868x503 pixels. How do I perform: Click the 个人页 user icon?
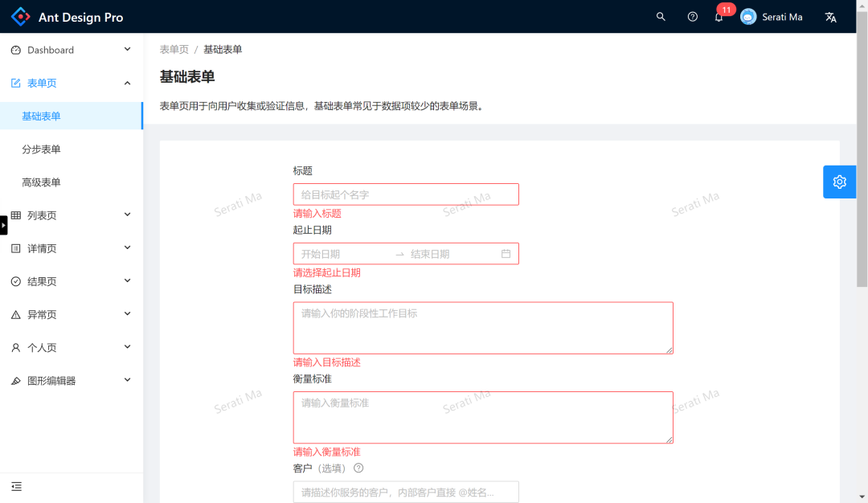pyautogui.click(x=16, y=347)
